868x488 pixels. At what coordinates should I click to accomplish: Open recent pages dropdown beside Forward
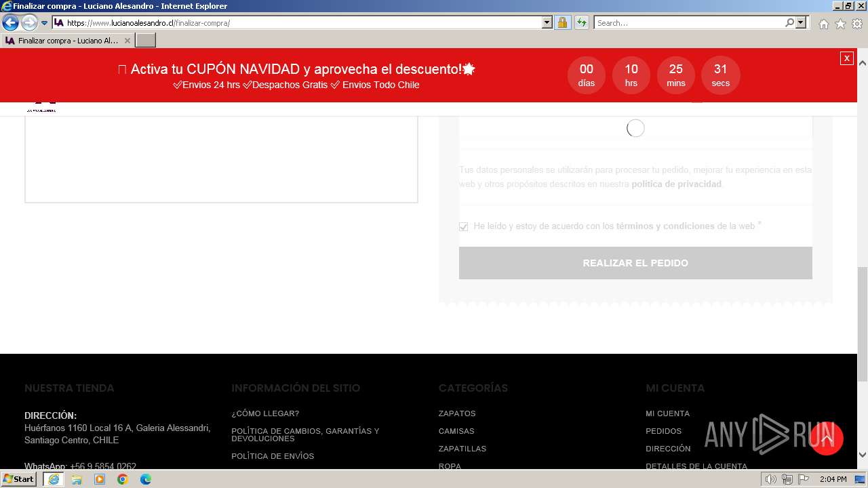click(x=45, y=23)
